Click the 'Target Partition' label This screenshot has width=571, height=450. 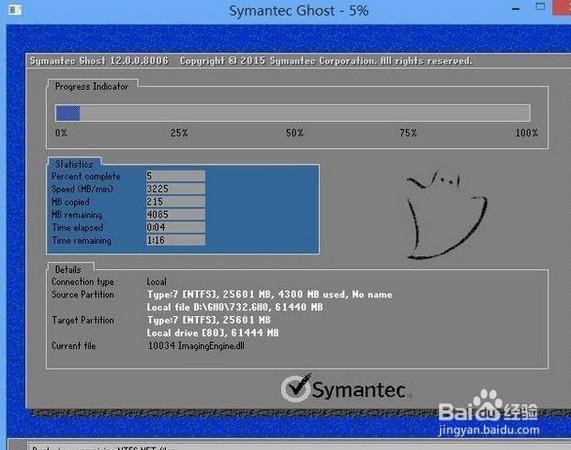pos(83,320)
